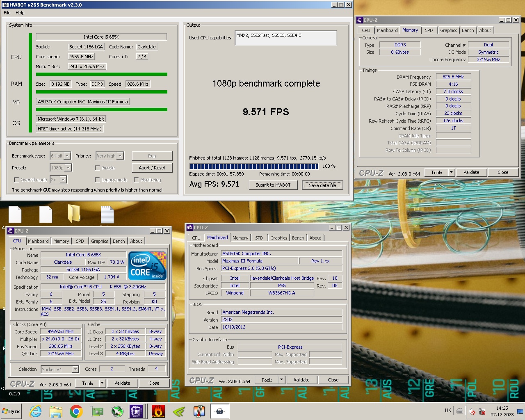Click the HPET timer active text
Image resolution: width=525 pixels, height=420 pixels.
point(69,129)
